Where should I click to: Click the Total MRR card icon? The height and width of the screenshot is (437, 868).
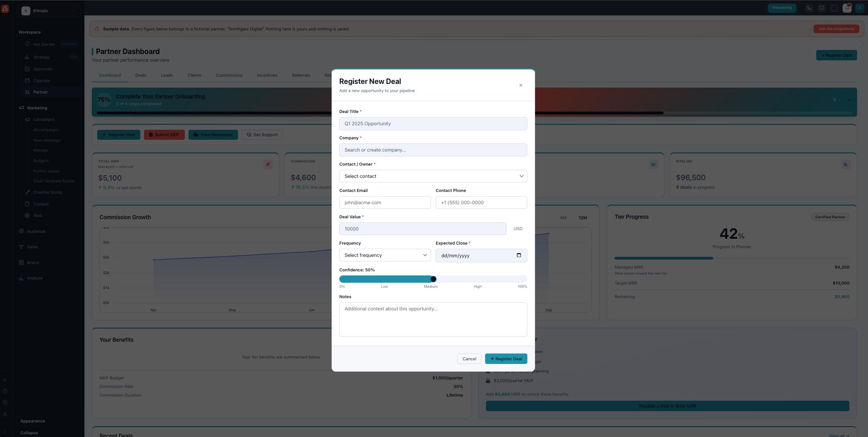point(268,164)
